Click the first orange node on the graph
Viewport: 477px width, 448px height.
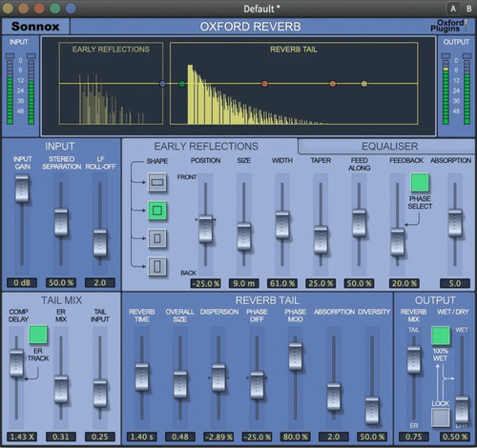coord(264,84)
